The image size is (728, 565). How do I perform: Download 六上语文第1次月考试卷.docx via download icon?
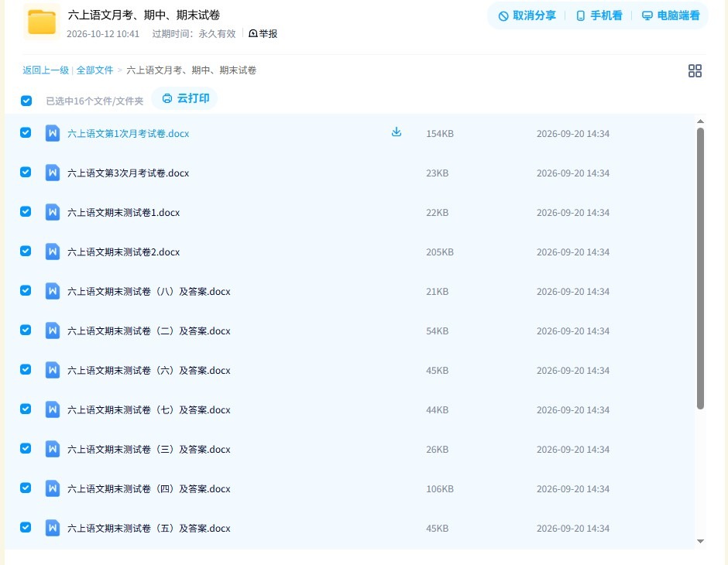(x=396, y=132)
